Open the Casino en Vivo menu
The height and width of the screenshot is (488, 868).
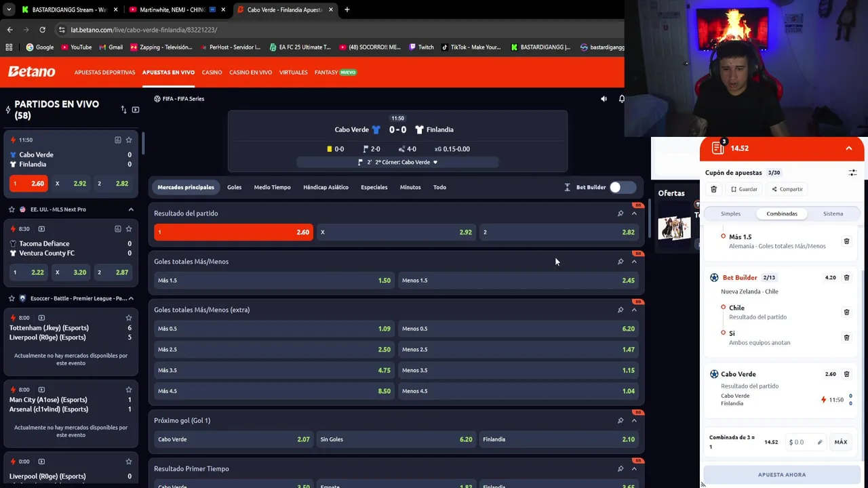(x=250, y=73)
